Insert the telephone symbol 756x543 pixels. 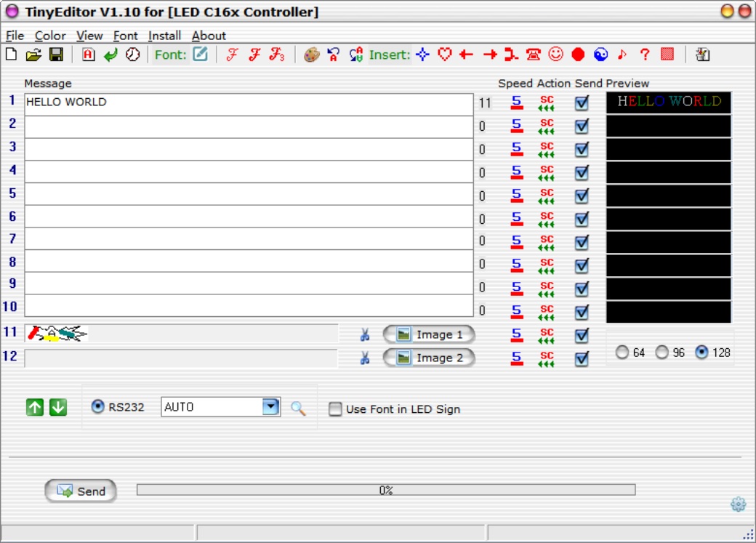tap(534, 55)
